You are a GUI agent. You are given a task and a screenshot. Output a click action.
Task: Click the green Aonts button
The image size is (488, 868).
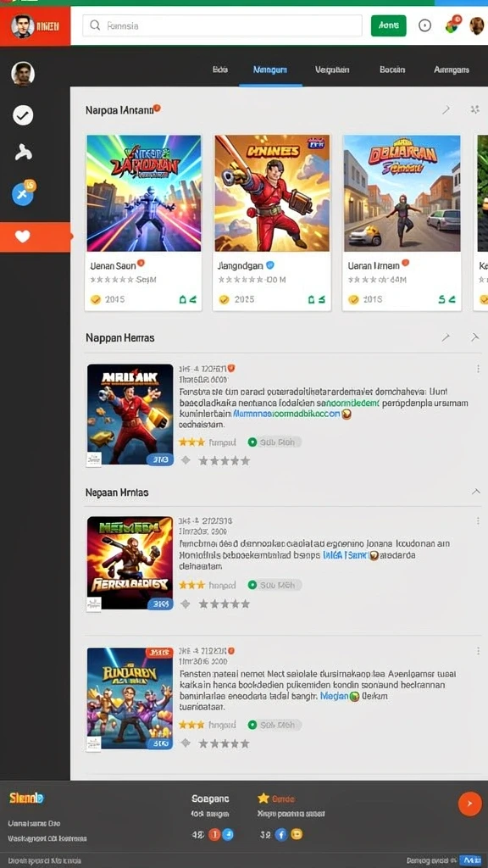[388, 25]
